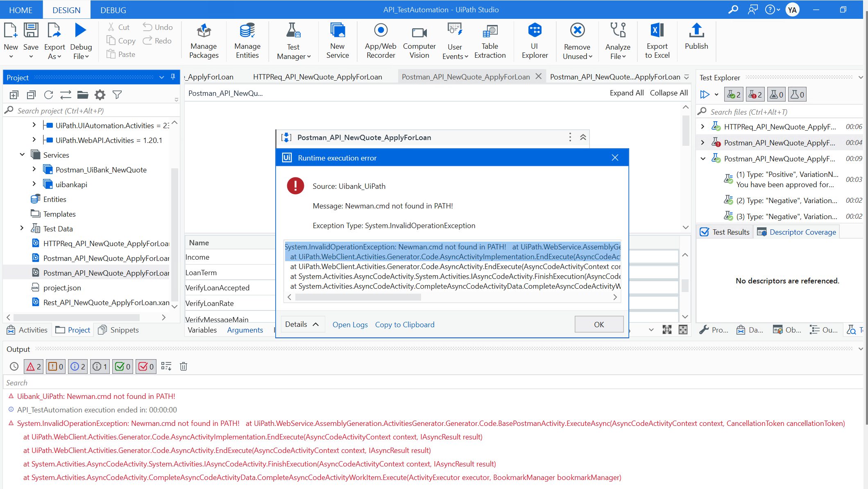Screen dimensions: 868x489
Task: Click the Project panel horizontal scrollbar
Action: (x=77, y=317)
